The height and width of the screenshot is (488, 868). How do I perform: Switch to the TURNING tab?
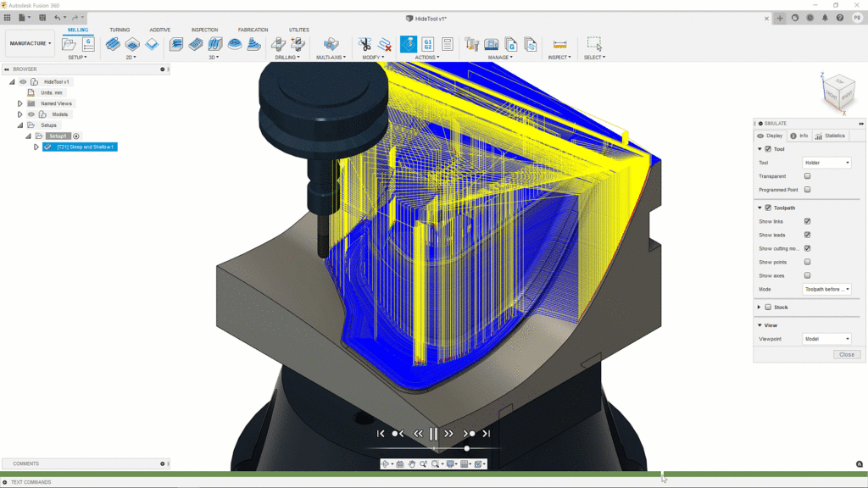coord(120,30)
